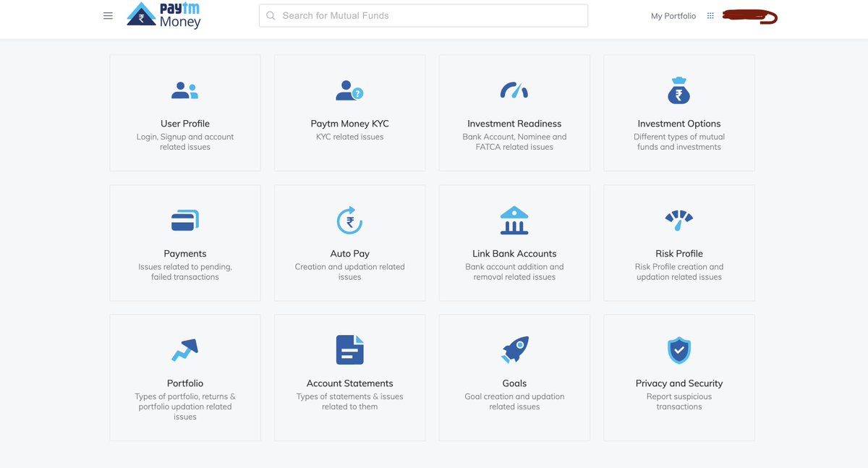Click 'Report suspicious transactions' text
The image size is (868, 468).
pos(679,401)
